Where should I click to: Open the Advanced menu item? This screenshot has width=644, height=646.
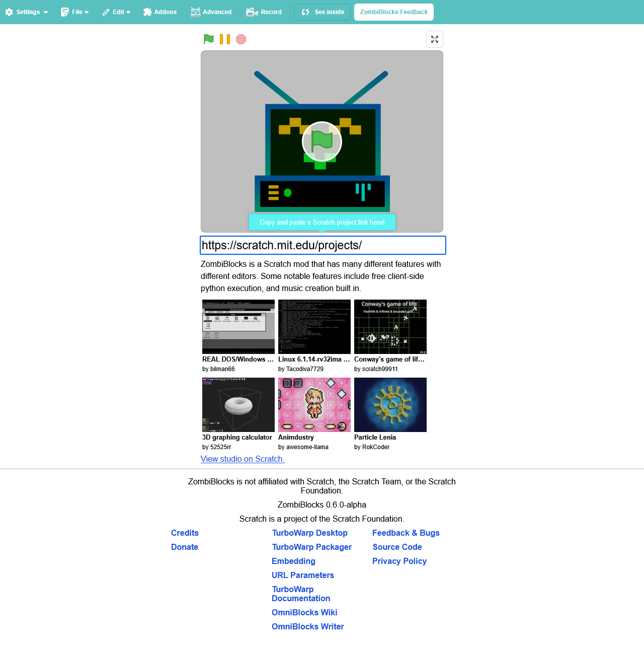point(211,12)
